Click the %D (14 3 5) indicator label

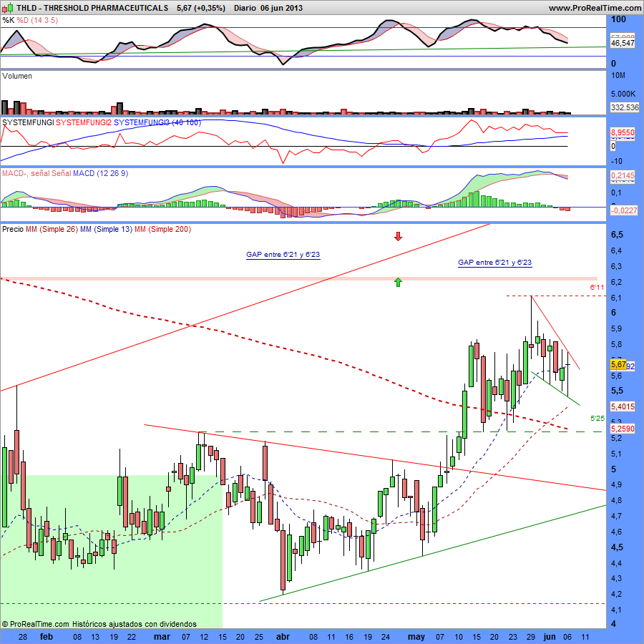point(37,20)
